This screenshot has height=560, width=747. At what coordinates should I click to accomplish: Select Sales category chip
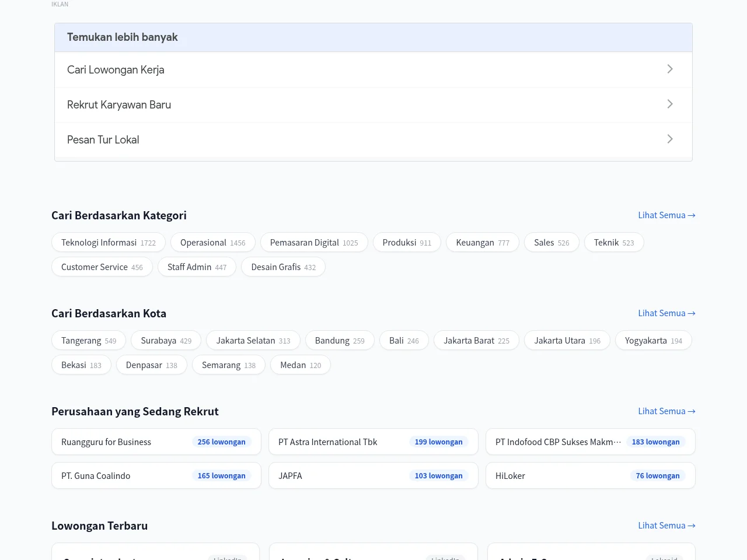coord(551,243)
